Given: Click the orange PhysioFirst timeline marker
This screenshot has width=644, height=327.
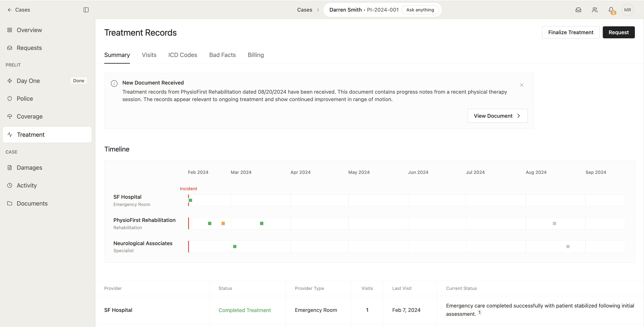Looking at the screenshot, I should pos(223,223).
